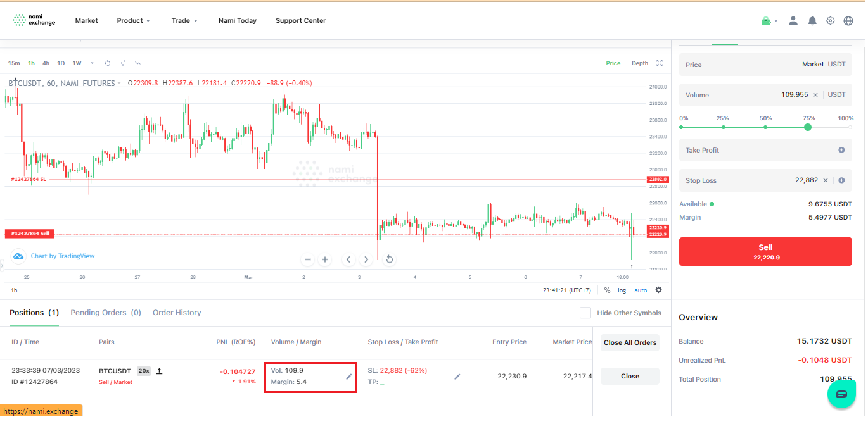Image resolution: width=868 pixels, height=424 pixels.
Task: Switch chart to 15m interval
Action: pyautogui.click(x=14, y=63)
